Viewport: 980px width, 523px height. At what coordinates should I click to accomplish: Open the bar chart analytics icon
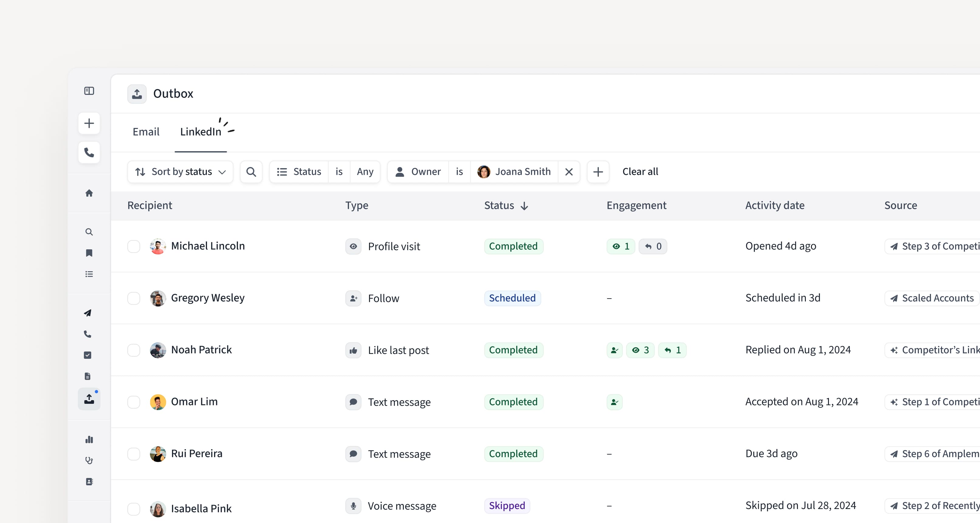pos(89,440)
